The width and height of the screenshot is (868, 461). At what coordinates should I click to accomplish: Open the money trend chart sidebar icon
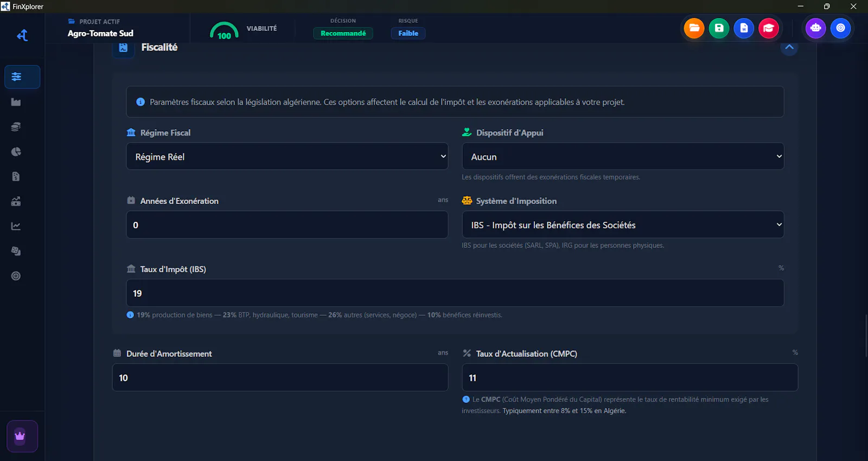tap(16, 201)
